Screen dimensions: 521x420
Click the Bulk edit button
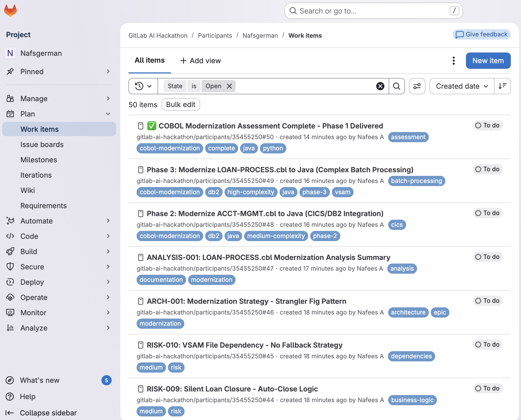pyautogui.click(x=180, y=104)
